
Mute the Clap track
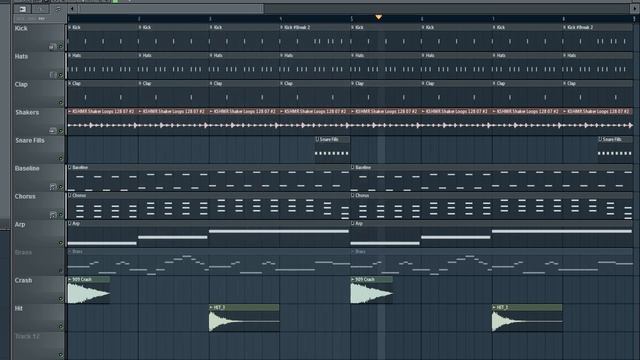point(61,102)
